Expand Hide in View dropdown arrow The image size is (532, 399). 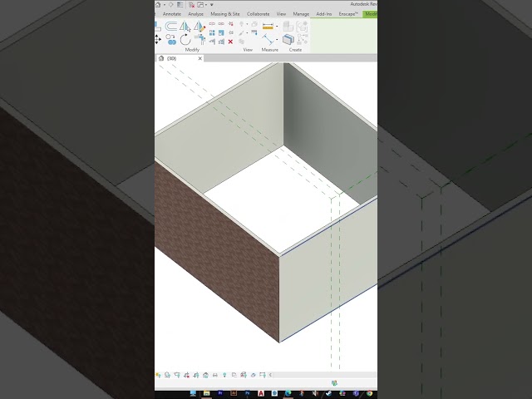pyautogui.click(x=248, y=24)
